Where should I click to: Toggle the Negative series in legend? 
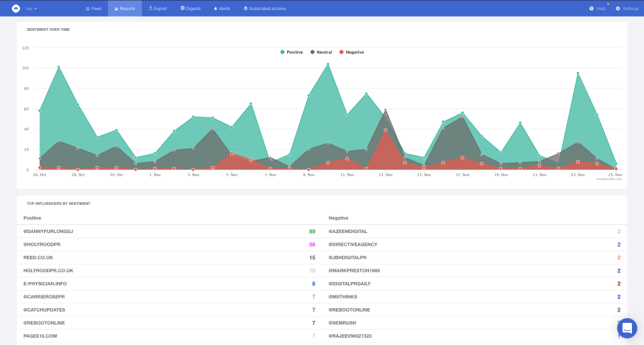pyautogui.click(x=352, y=52)
